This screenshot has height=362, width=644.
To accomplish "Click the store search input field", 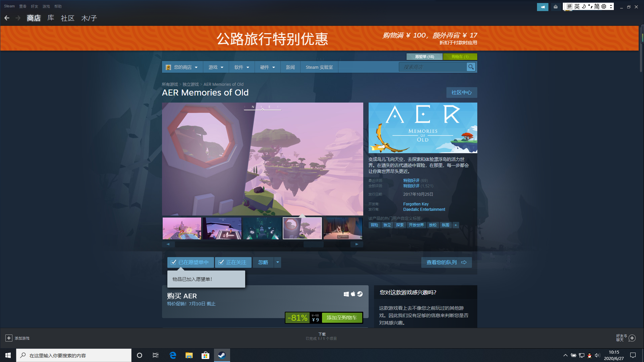I will click(x=433, y=67).
